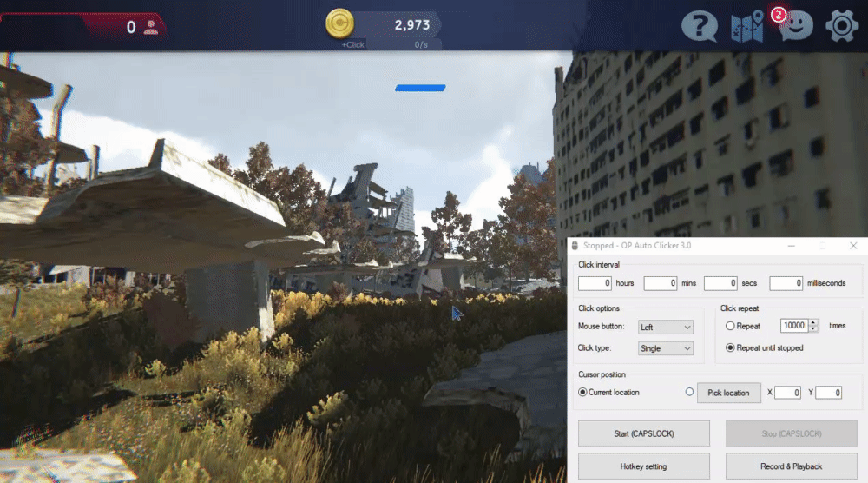Viewport: 868px width, 483px height.
Task: Focus the hours interval field
Action: (595, 283)
